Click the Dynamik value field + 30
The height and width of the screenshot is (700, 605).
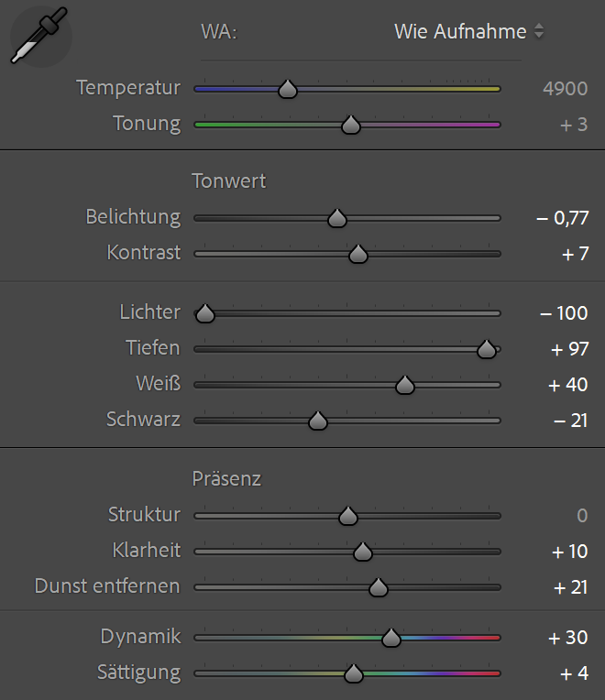pos(568,638)
